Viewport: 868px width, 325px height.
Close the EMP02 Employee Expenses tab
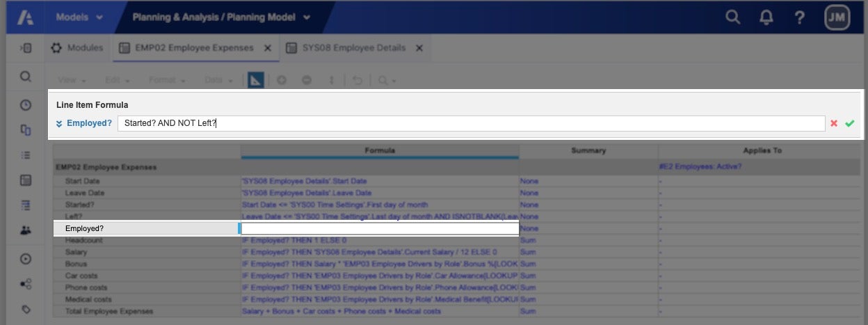268,48
